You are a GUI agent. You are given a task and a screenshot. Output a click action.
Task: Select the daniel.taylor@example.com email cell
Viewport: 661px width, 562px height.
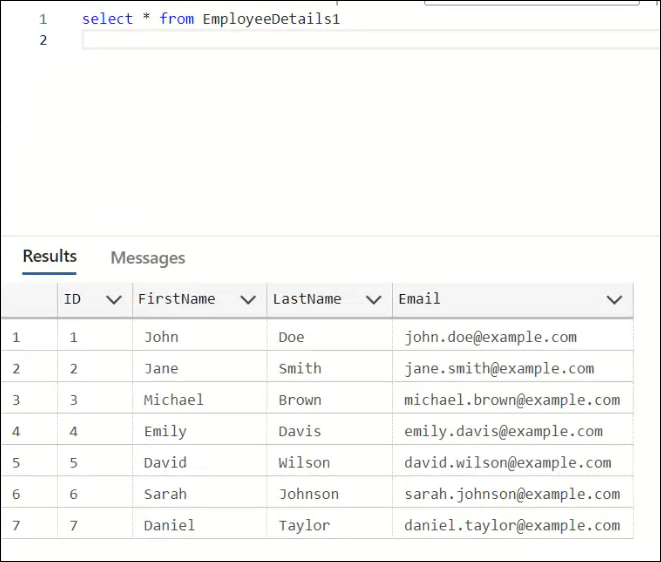click(513, 525)
